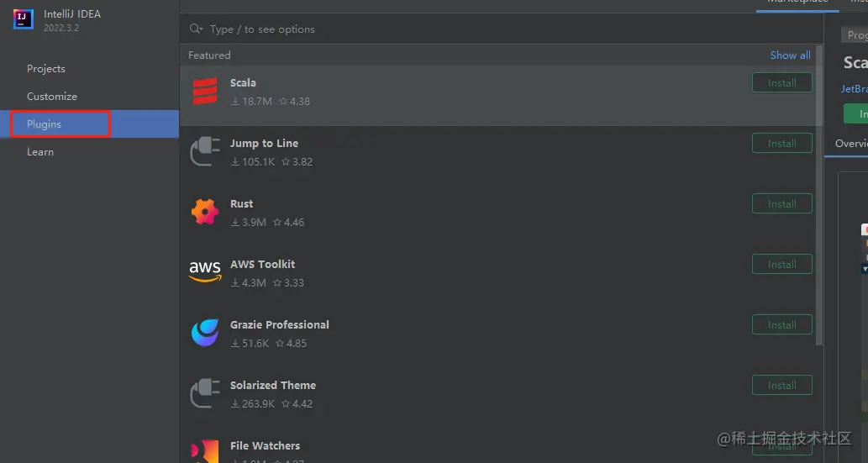Click Scala's 18.7M downloads count
Viewport: 868px width, 463px height.
[x=251, y=102]
